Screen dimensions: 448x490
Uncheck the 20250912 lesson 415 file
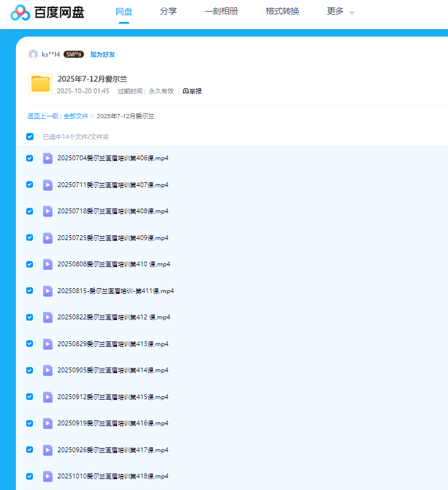coord(30,397)
